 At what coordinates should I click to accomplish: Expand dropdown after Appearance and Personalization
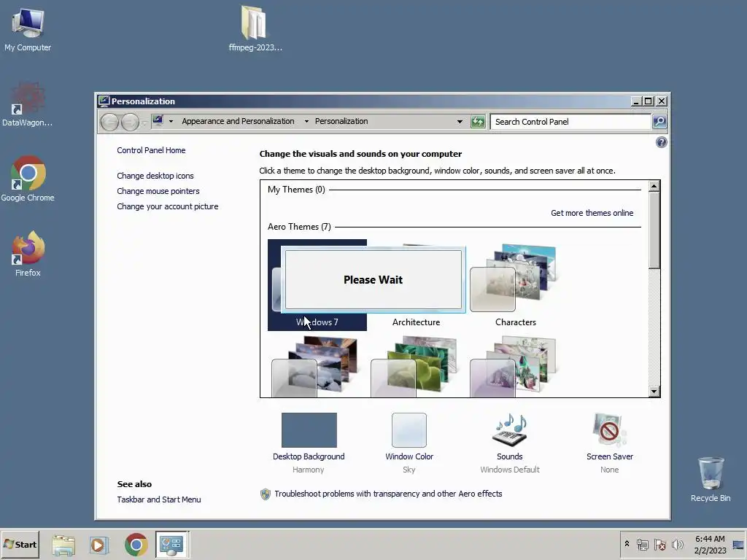pos(306,122)
